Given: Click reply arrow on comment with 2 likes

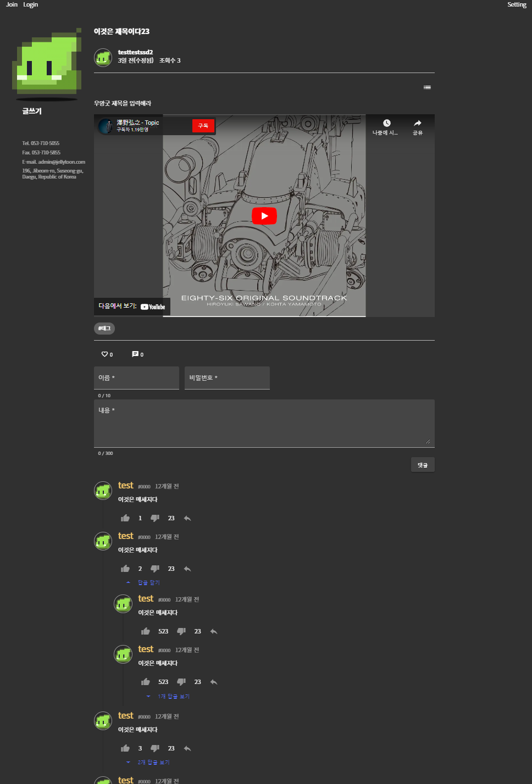Looking at the screenshot, I should tap(187, 569).
